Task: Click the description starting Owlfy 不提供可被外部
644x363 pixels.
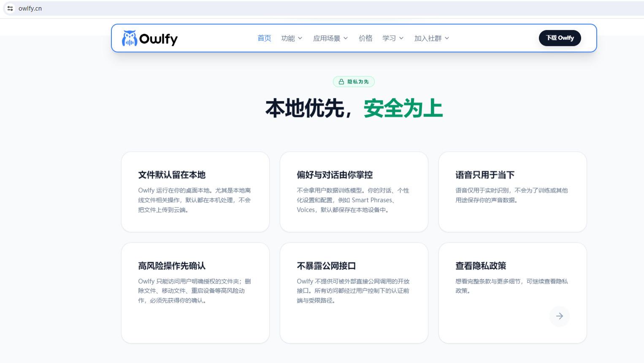Action: (353, 291)
